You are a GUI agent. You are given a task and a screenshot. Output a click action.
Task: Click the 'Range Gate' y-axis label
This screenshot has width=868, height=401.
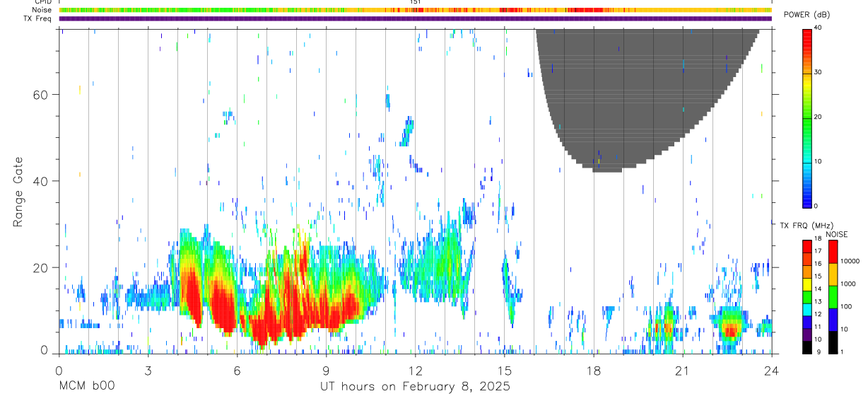[18, 191]
